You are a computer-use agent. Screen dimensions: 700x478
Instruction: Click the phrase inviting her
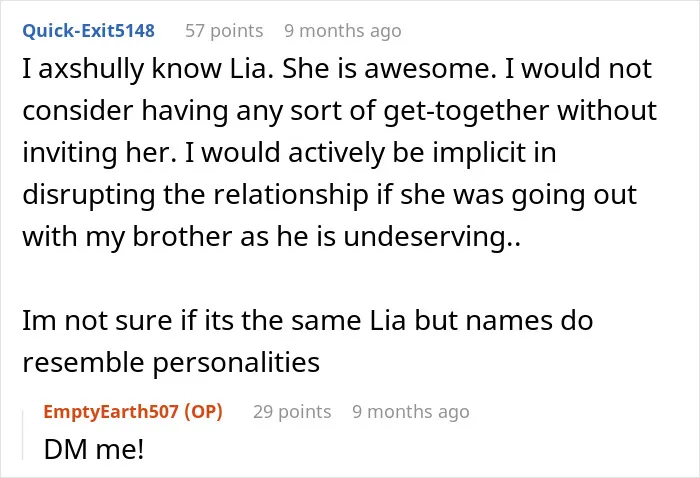(100, 153)
